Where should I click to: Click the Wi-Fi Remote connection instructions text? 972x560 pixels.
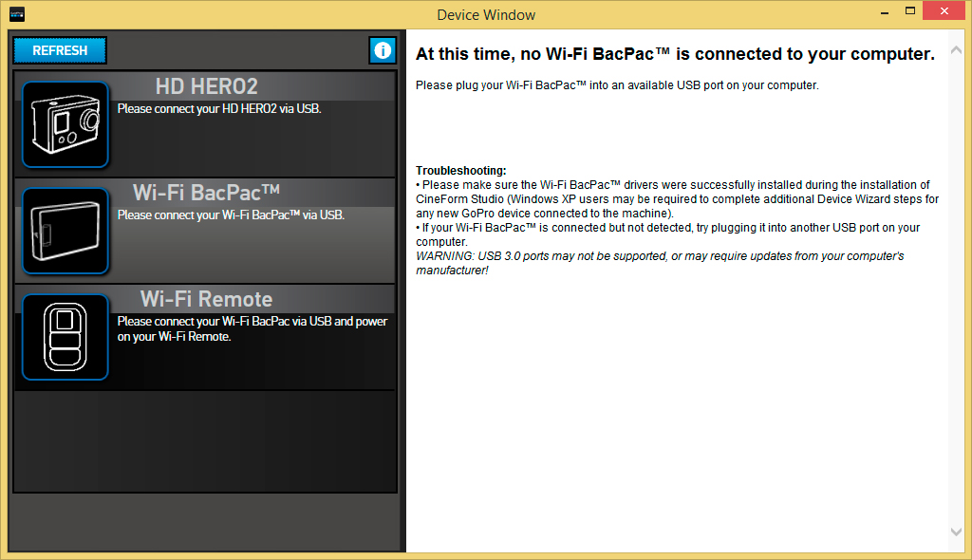point(252,328)
